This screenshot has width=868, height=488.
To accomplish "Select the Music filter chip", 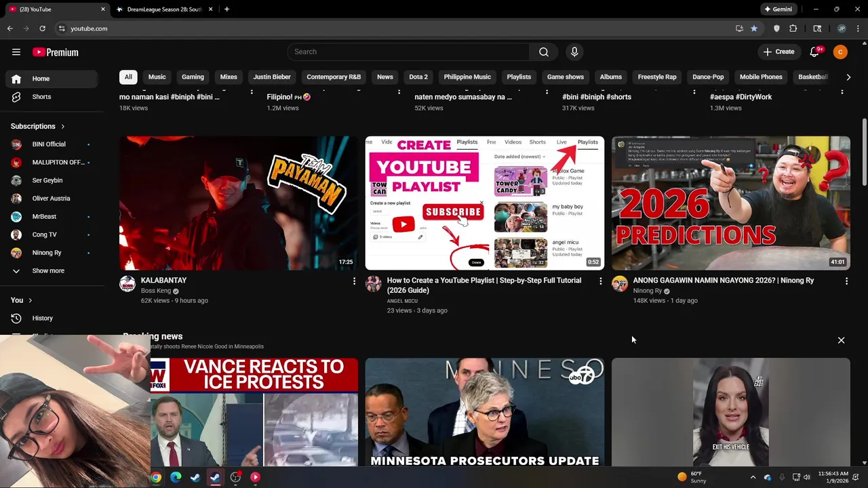I will (157, 77).
